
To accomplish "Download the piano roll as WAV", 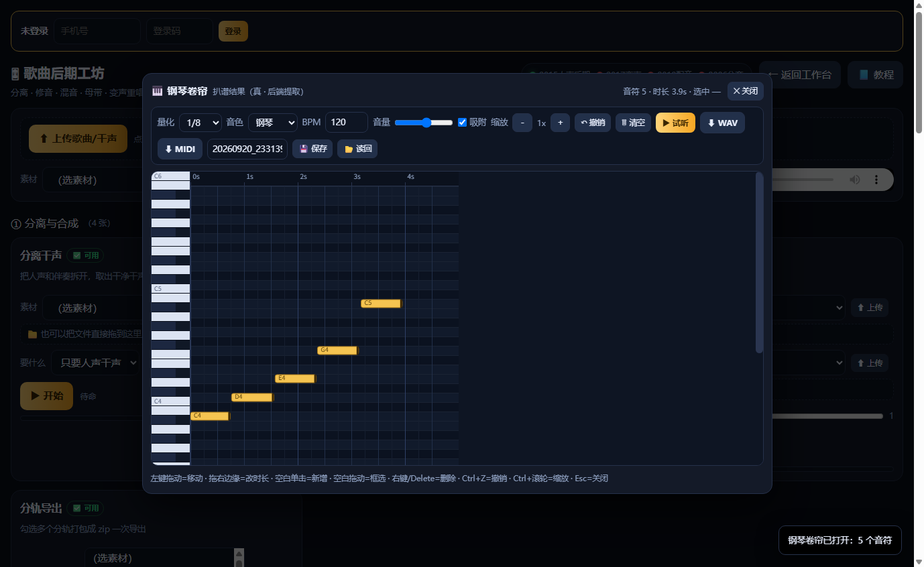I will (722, 123).
